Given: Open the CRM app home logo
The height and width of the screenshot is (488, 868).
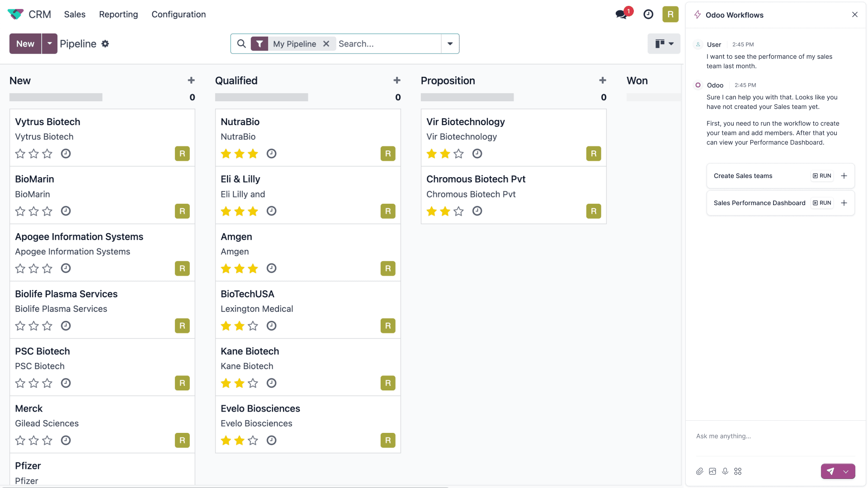Looking at the screenshot, I should (15, 14).
